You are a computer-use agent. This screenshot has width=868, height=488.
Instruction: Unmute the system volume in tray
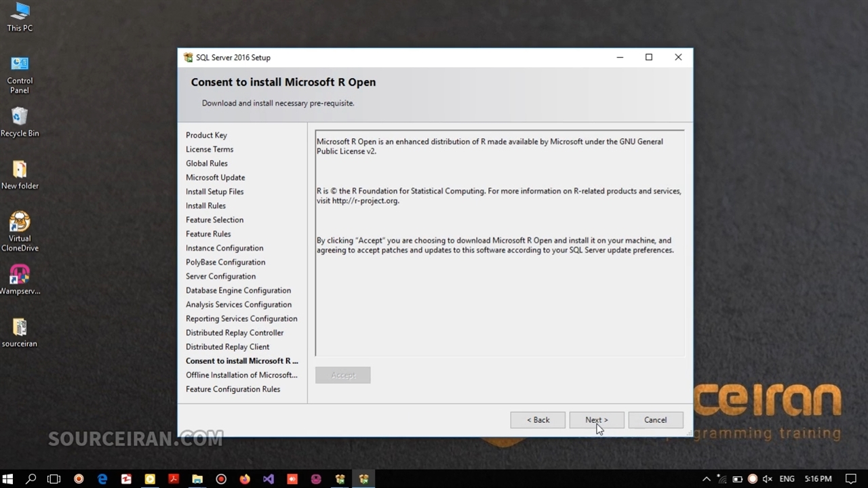768,479
